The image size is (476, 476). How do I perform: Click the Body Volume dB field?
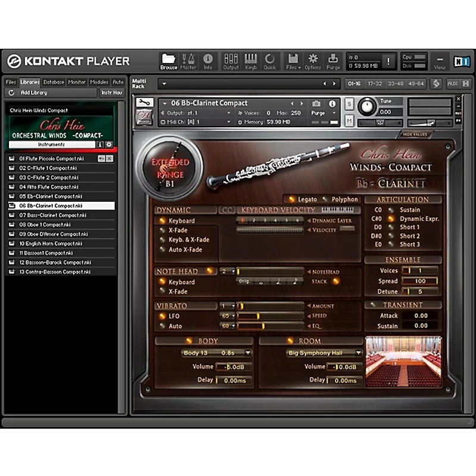click(x=234, y=367)
